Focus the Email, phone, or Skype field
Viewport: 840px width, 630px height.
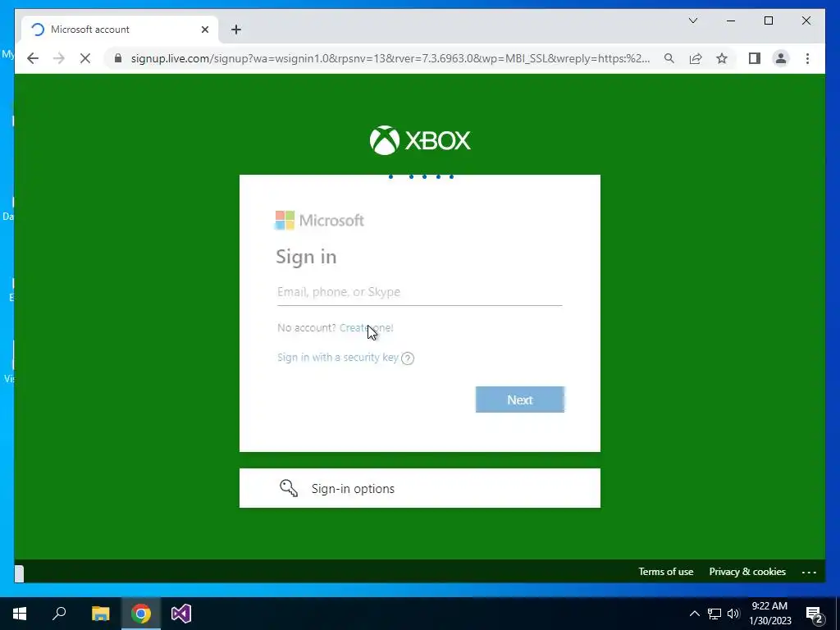pyautogui.click(x=419, y=292)
